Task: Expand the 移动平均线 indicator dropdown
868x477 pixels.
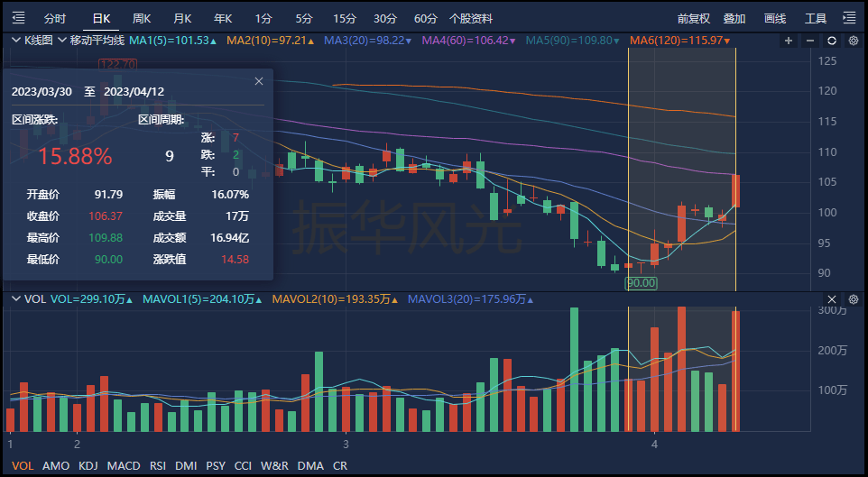Action: coord(62,41)
